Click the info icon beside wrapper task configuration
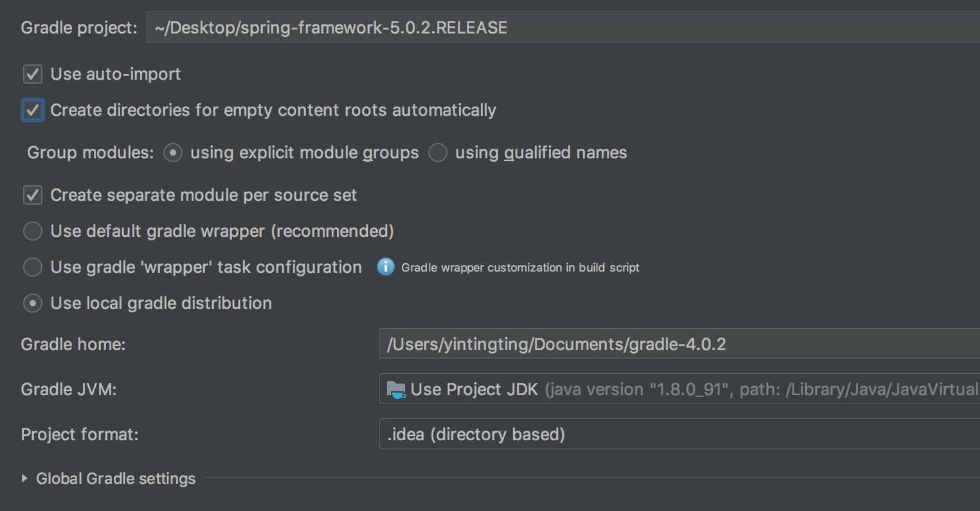Image resolution: width=980 pixels, height=511 pixels. coord(385,266)
